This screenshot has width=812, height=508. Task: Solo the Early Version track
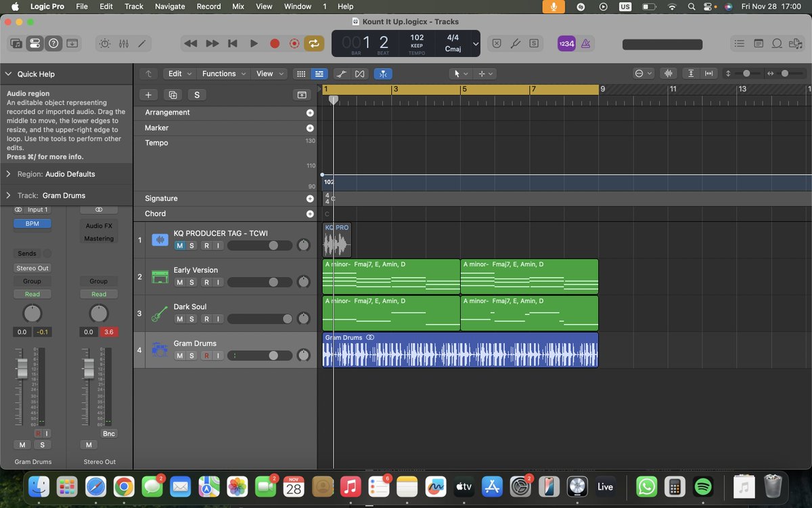(x=191, y=282)
